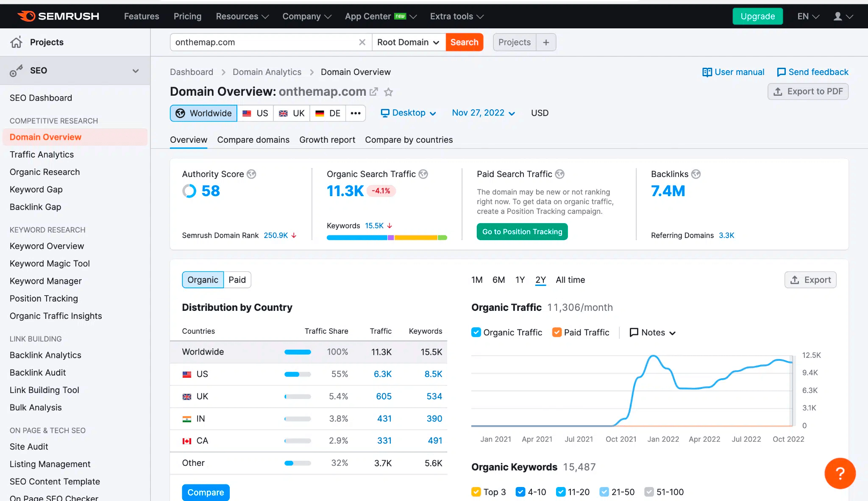The width and height of the screenshot is (868, 501).
Task: Uncheck the Organic Traffic checkbox
Action: 476,332
